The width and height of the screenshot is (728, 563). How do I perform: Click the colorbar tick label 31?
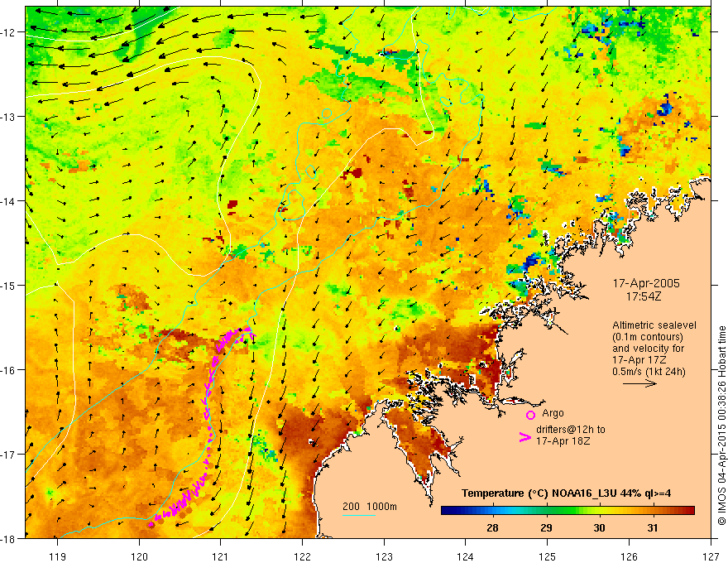click(x=653, y=527)
